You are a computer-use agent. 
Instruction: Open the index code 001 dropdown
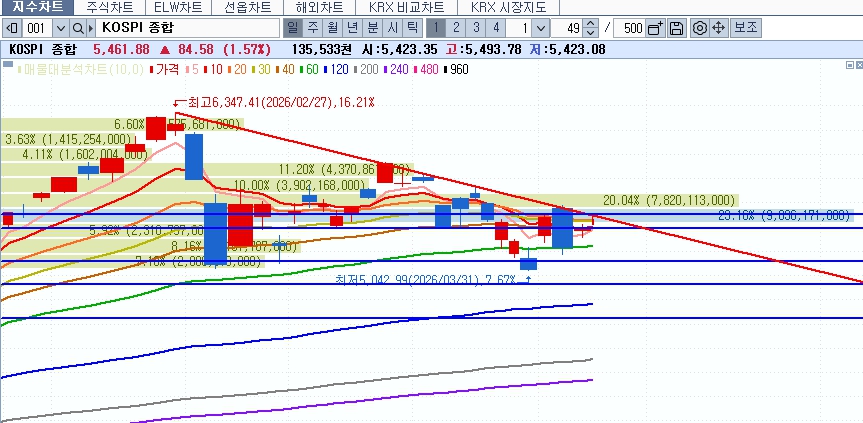pyautogui.click(x=59, y=28)
